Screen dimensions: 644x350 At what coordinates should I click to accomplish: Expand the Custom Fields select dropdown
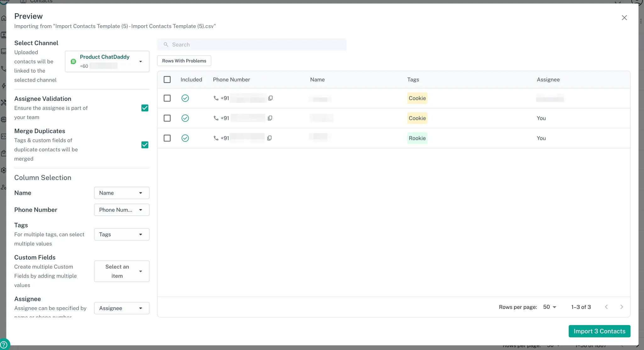click(x=122, y=271)
